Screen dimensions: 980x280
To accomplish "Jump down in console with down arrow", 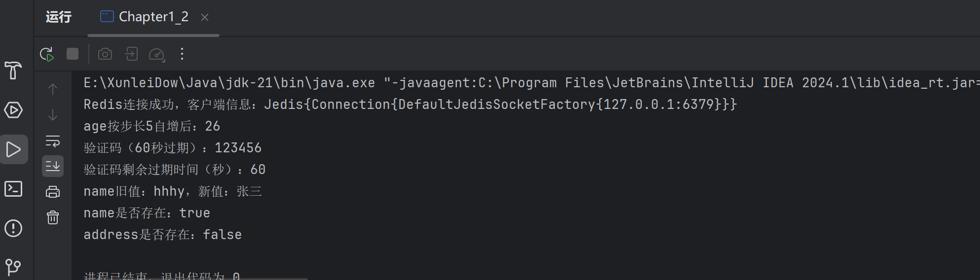I will point(53,115).
